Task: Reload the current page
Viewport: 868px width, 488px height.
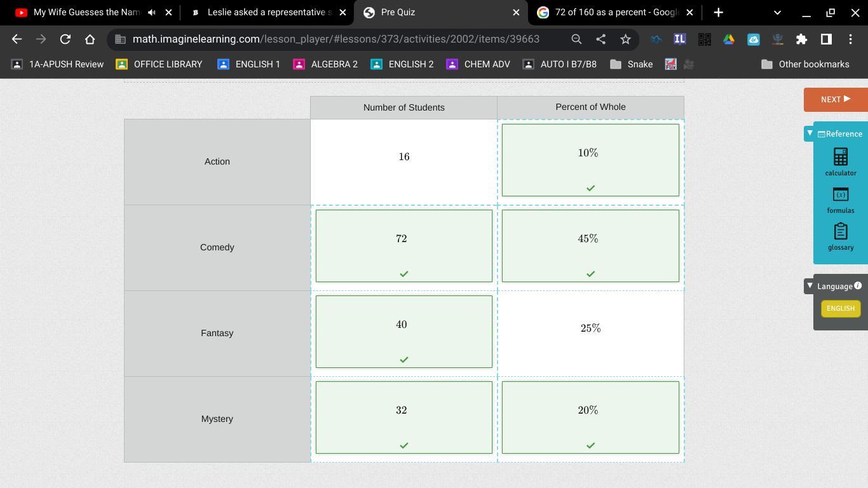Action: [65, 39]
